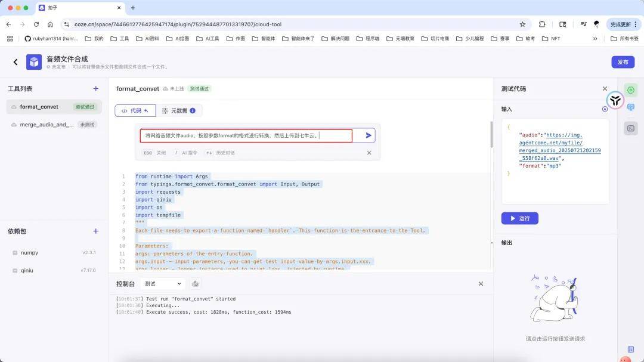Open the terminal console icon in right sidebar

(x=631, y=128)
